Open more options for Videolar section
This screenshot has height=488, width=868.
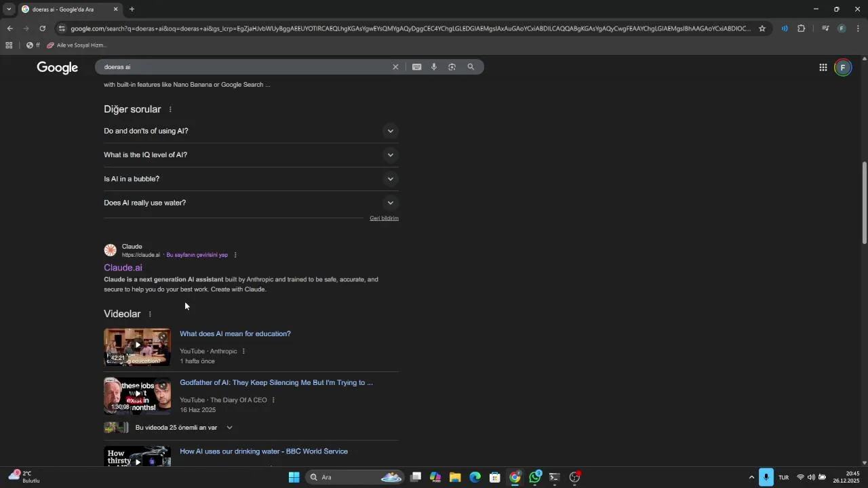150,314
